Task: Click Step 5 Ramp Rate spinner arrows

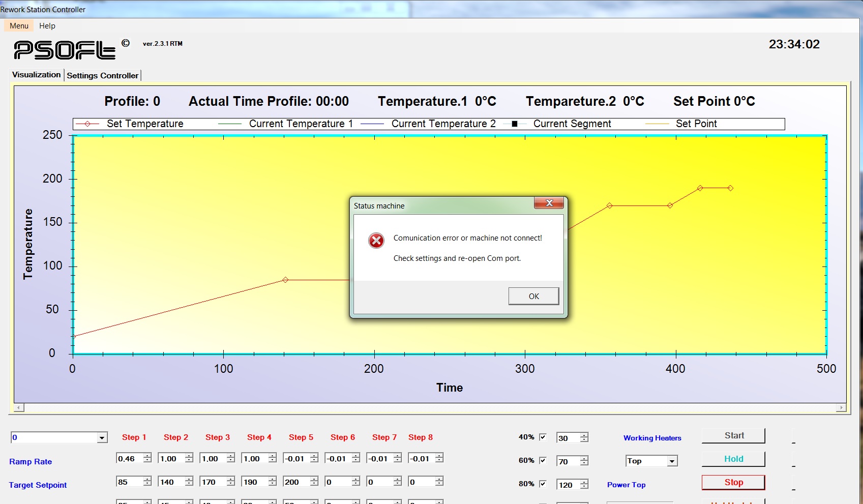Action: tap(314, 458)
